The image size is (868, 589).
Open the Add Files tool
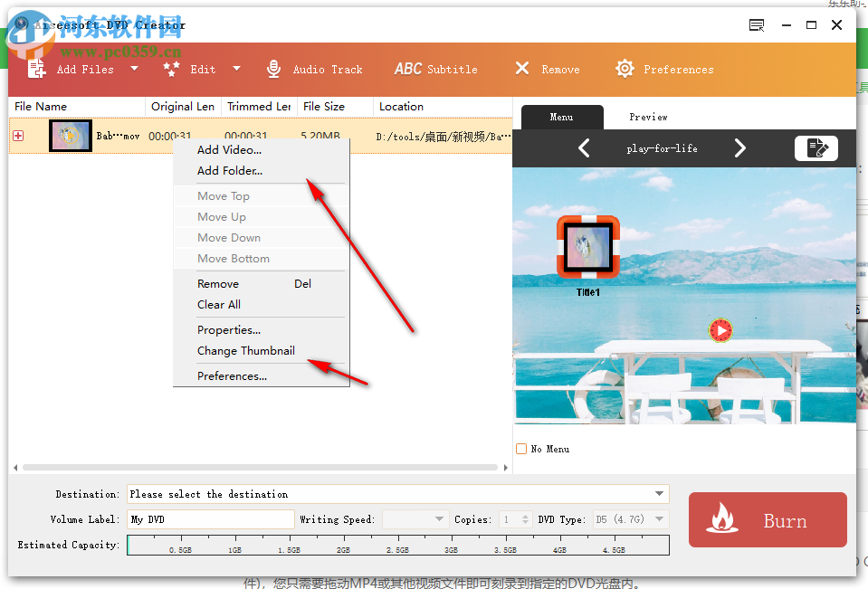tap(86, 68)
